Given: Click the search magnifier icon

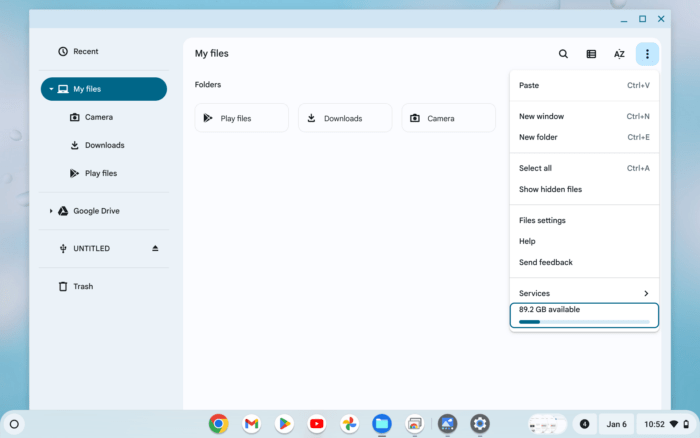Looking at the screenshot, I should 563,54.
